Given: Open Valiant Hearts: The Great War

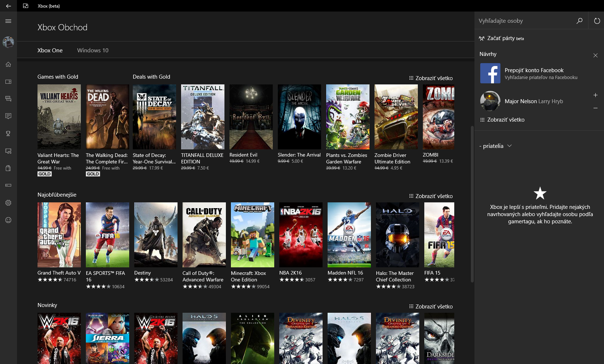Looking at the screenshot, I should [x=59, y=117].
